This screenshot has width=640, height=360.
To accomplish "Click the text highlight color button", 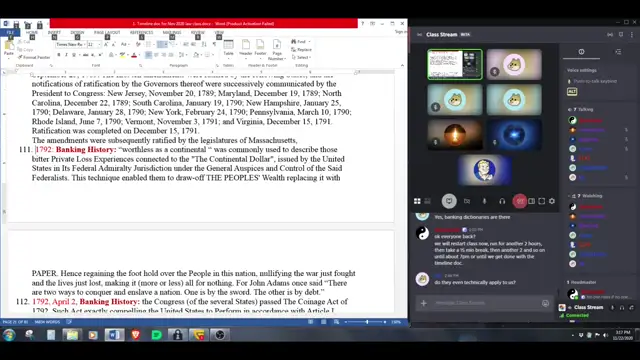I will (122, 55).
